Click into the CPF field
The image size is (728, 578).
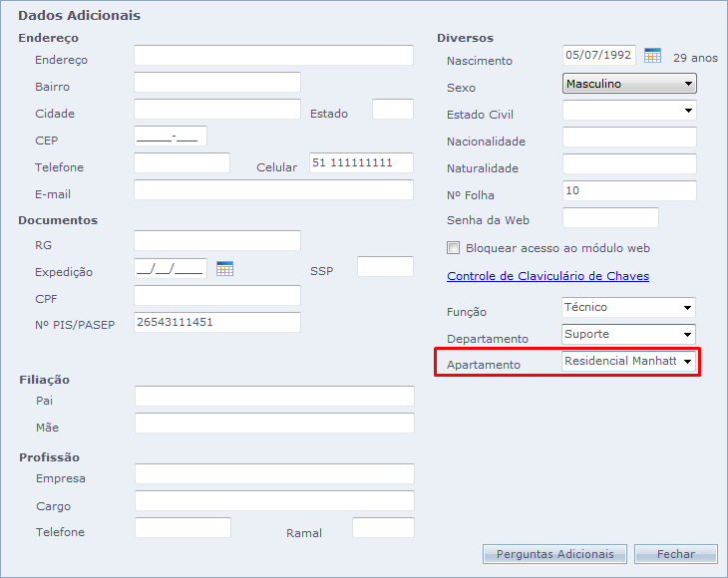(217, 296)
